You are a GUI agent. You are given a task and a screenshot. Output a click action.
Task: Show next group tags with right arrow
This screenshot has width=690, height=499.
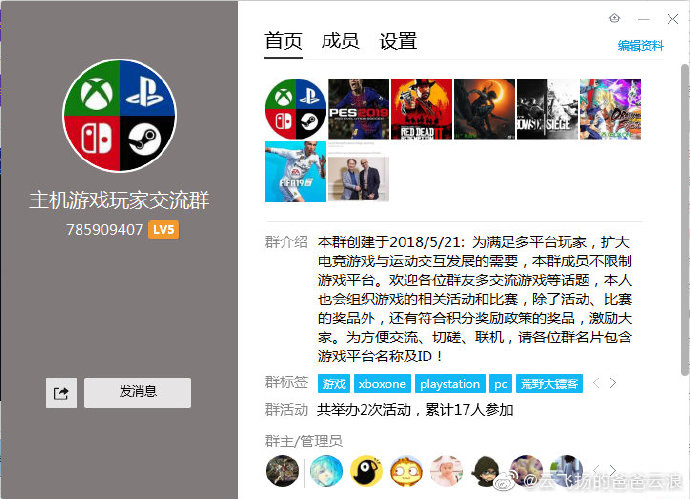pyautogui.click(x=613, y=383)
